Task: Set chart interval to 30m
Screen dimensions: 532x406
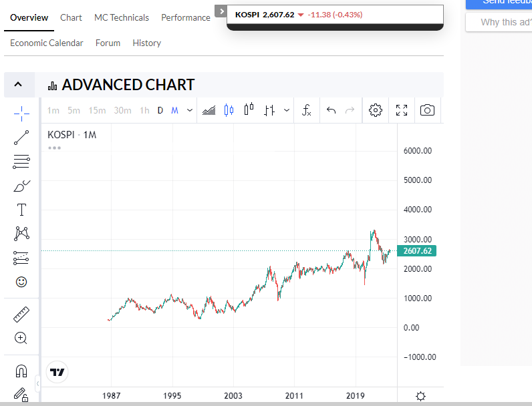Action: (122, 110)
